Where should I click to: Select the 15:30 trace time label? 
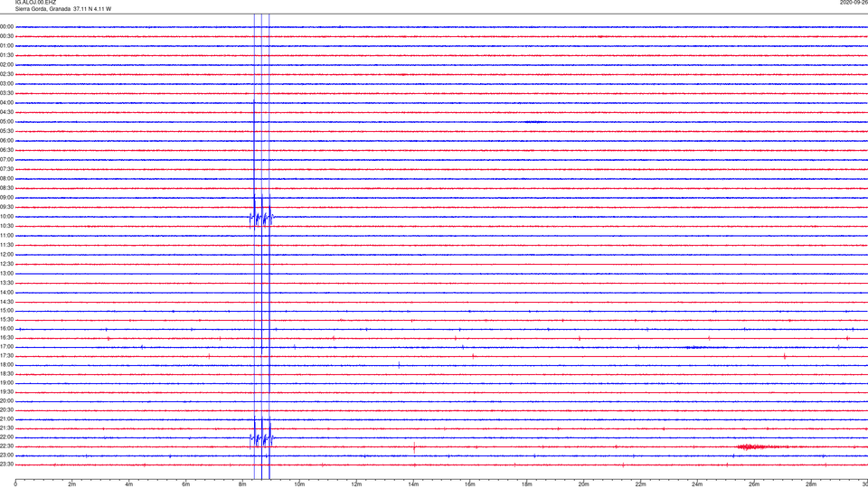point(7,319)
